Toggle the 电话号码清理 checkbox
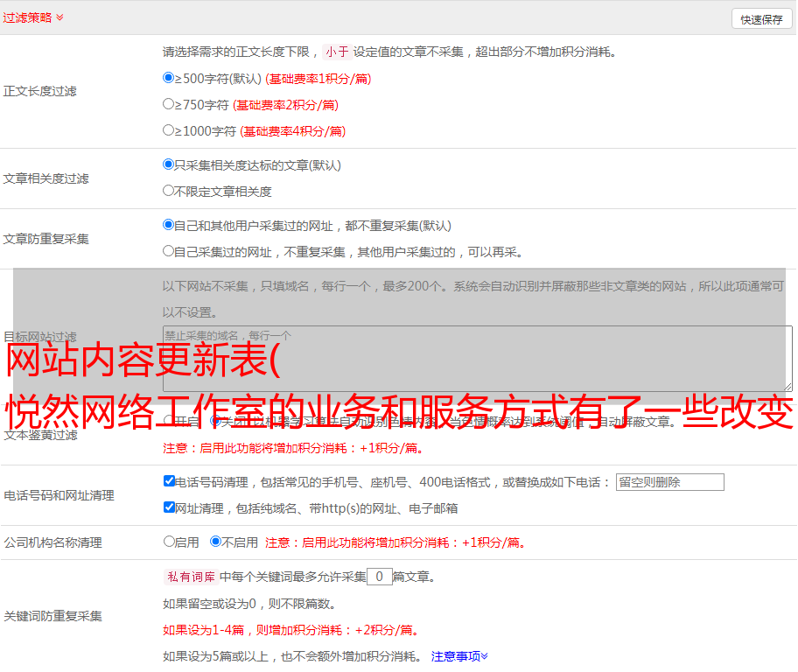 coord(169,481)
